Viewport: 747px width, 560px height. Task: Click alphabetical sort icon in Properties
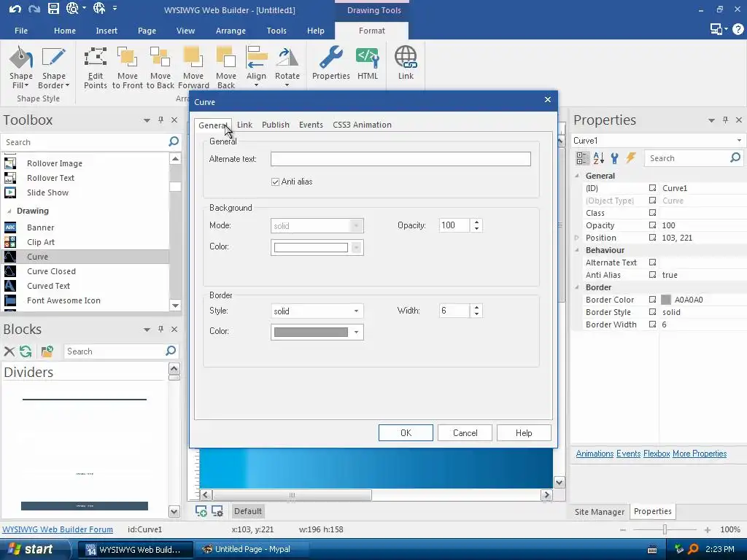(x=598, y=158)
